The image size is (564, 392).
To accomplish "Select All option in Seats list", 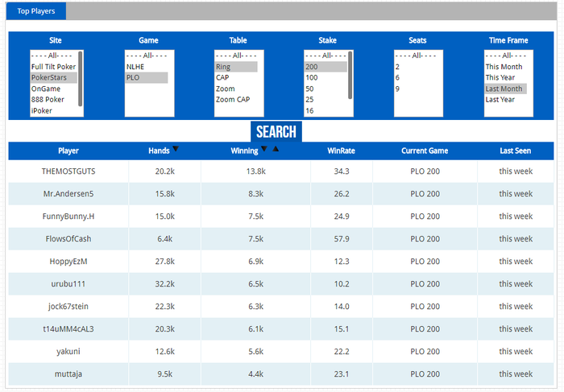I will (416, 56).
